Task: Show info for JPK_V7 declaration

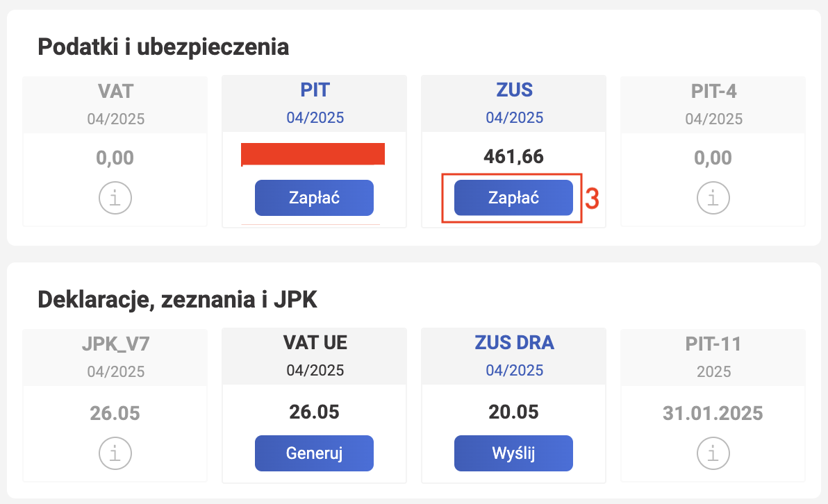Action: 115,453
